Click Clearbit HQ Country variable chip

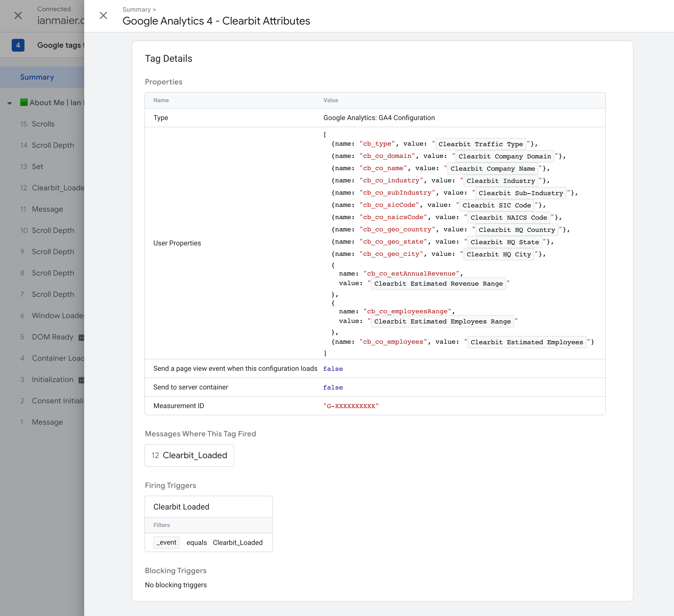517,230
